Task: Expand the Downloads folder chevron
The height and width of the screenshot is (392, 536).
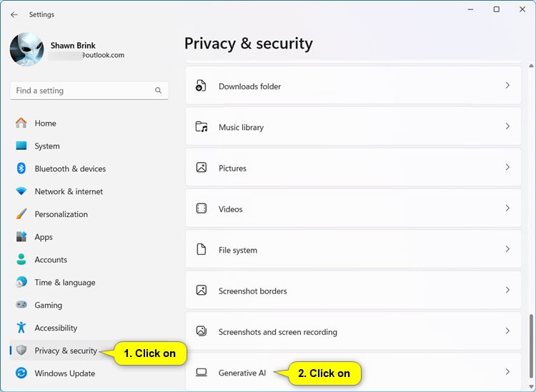Action: click(x=507, y=86)
